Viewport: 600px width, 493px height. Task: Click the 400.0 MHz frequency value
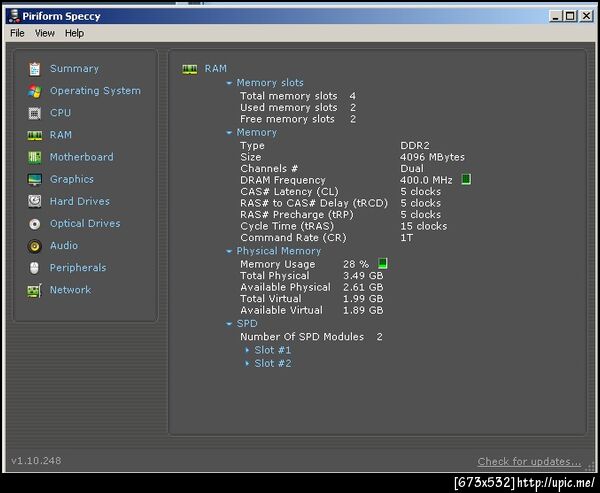426,180
